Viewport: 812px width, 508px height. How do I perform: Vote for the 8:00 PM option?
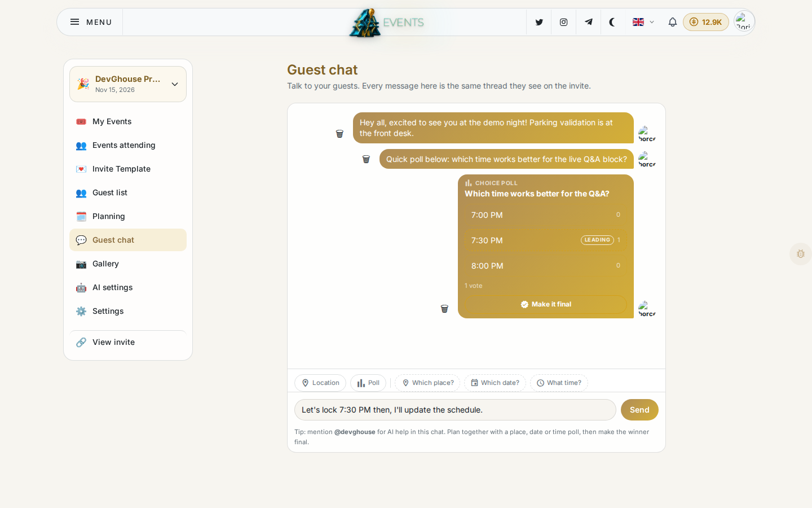[x=546, y=266]
